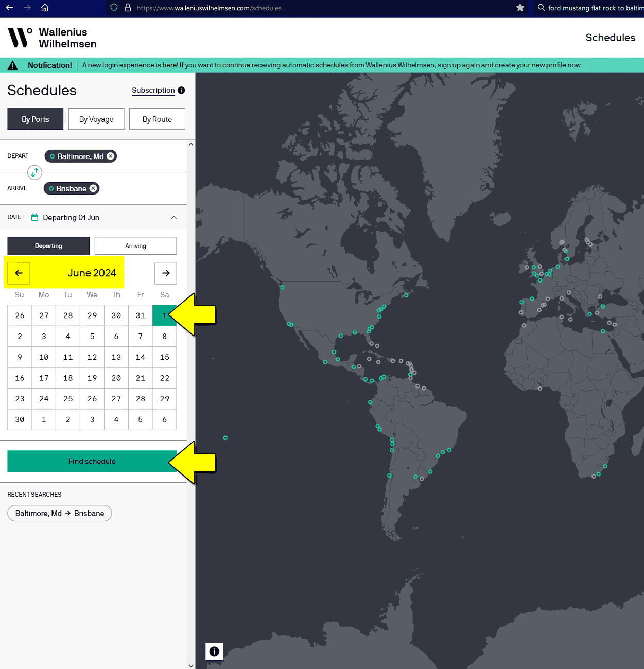Collapse the date picker chevron
This screenshot has width=644, height=669.
point(174,218)
